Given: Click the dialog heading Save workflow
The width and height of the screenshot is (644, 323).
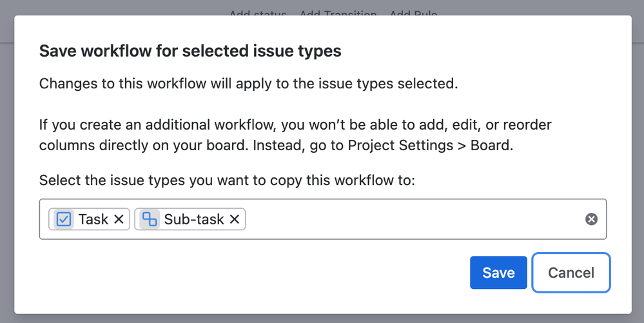Looking at the screenshot, I should point(190,51).
